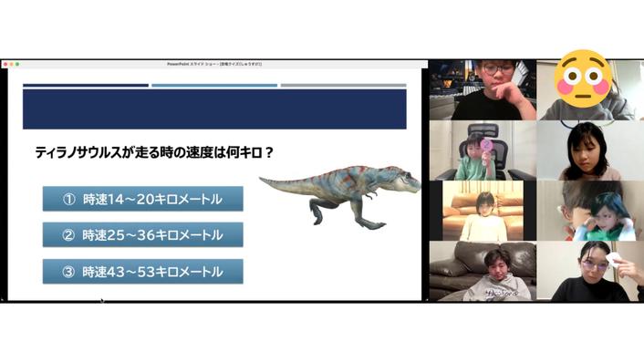Click the quiz question ティラノサウルスが走る時の速度は何キロ？
This screenshot has width=644, height=362.
[154, 152]
